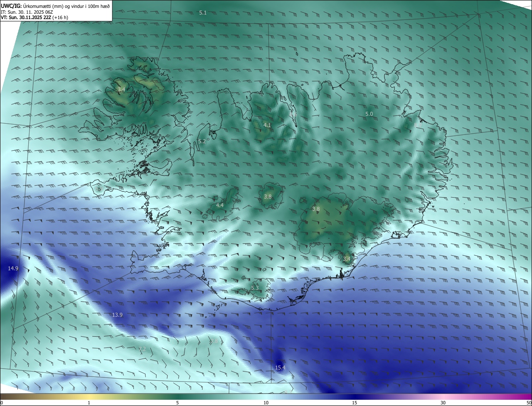
Task: Select the '5.0' precipitation value in northeast Iceland
Action: pos(369,114)
